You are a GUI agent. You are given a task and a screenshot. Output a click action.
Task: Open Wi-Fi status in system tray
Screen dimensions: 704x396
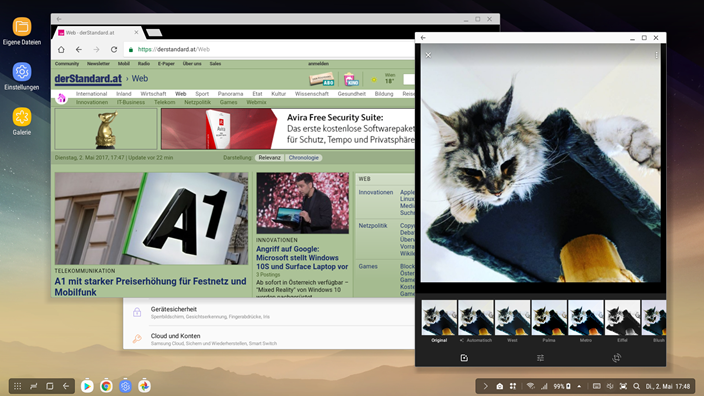coord(531,386)
